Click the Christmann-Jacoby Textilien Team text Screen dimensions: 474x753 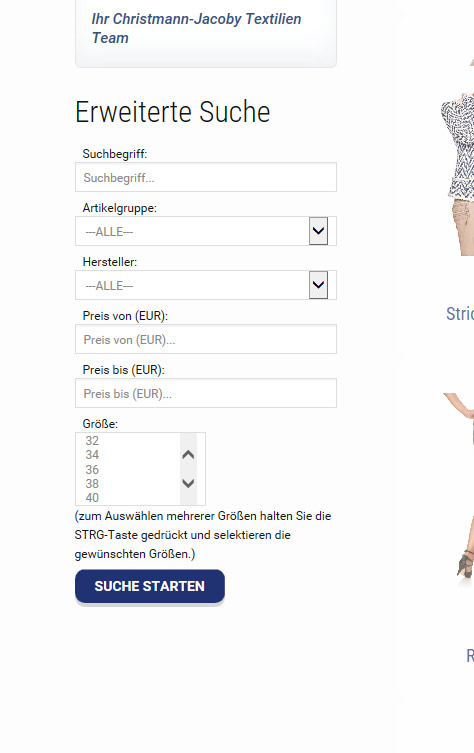click(x=196, y=28)
